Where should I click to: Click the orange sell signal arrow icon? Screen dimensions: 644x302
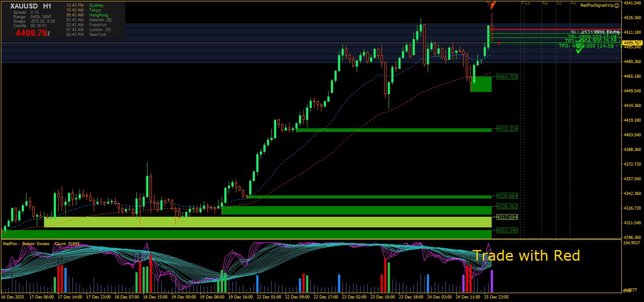tap(491, 5)
